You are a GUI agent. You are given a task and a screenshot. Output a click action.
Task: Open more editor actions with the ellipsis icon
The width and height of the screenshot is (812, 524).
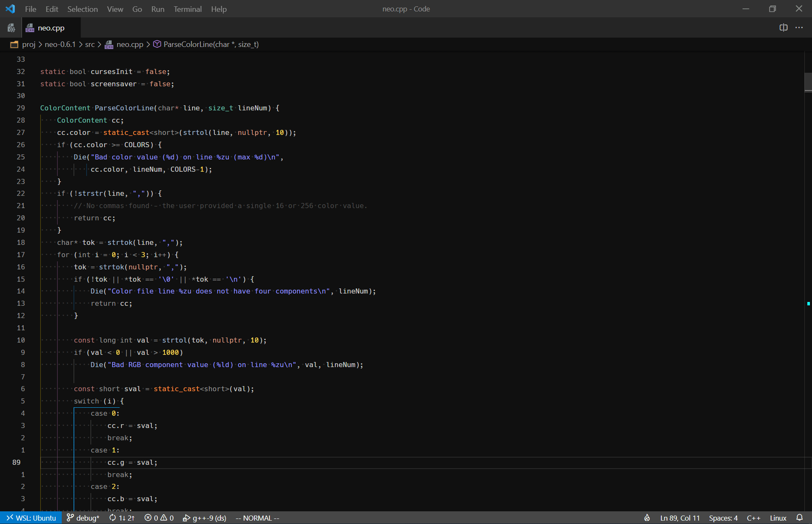coord(800,27)
